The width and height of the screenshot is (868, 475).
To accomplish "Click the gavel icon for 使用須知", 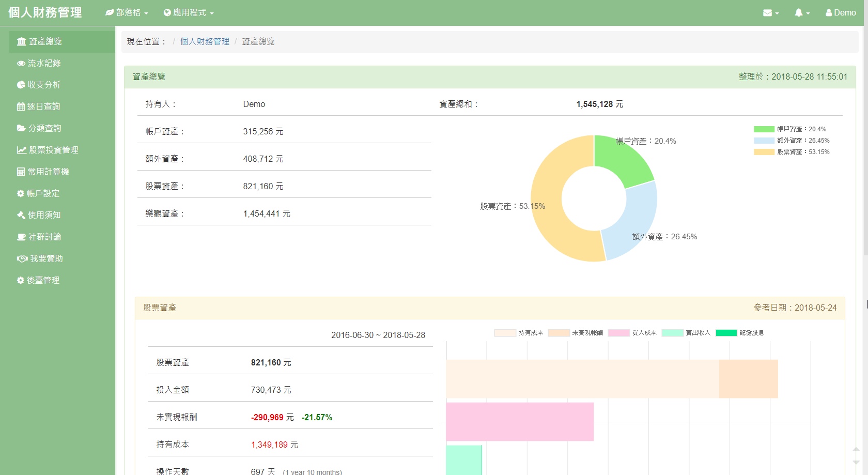I will click(21, 215).
